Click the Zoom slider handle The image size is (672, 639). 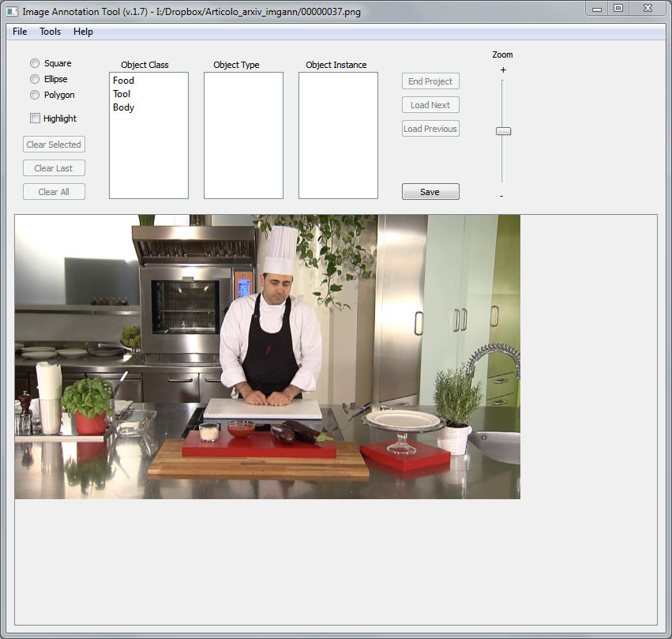[503, 131]
